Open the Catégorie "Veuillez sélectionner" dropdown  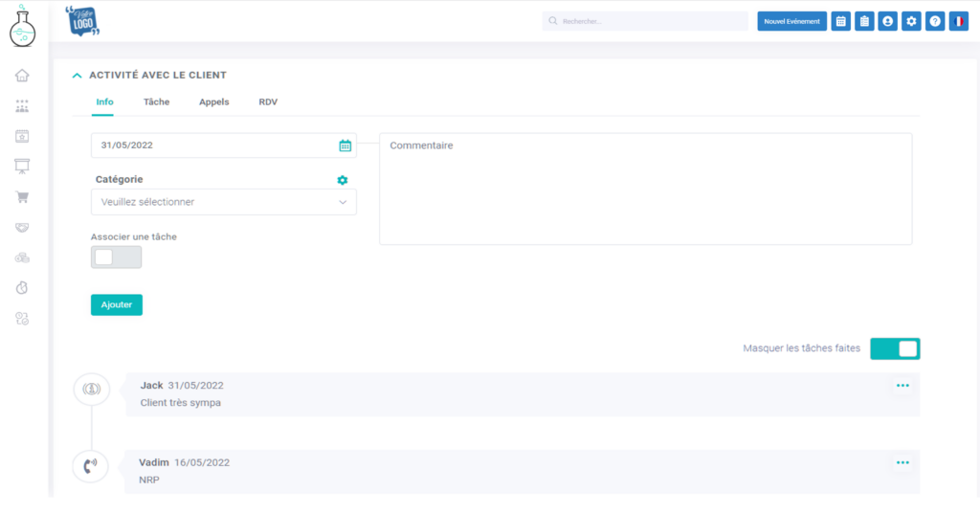click(x=224, y=202)
